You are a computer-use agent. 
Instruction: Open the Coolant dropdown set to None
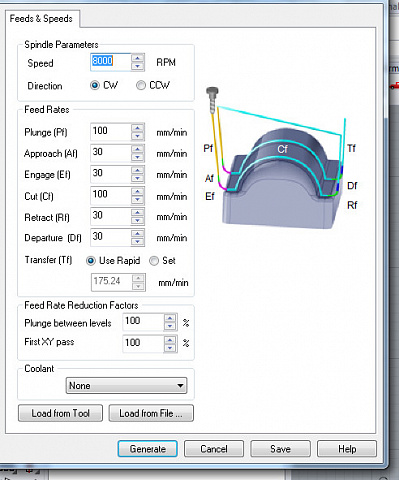[126, 386]
